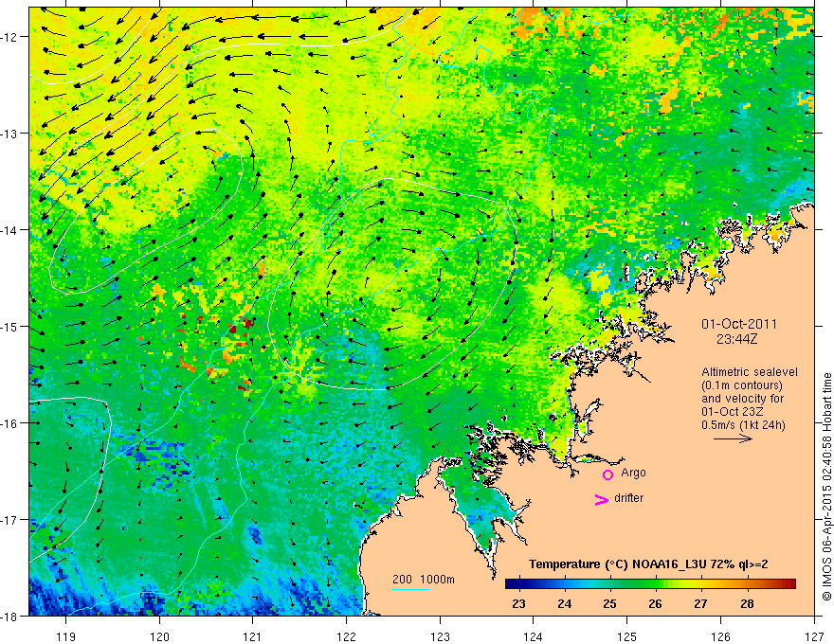
Task: Click longitude axis label '124'
Action: pyautogui.click(x=534, y=636)
